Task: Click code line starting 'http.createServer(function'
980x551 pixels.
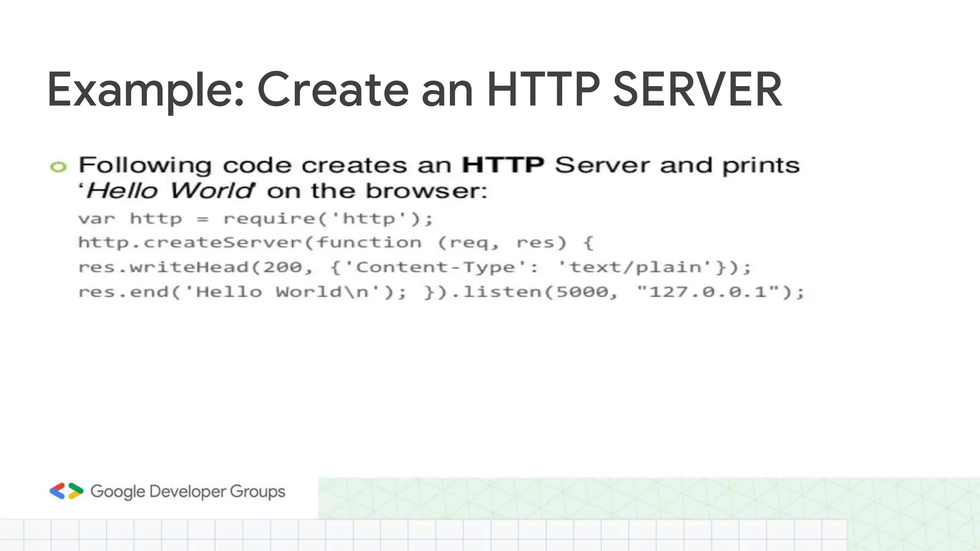Action: pos(336,242)
